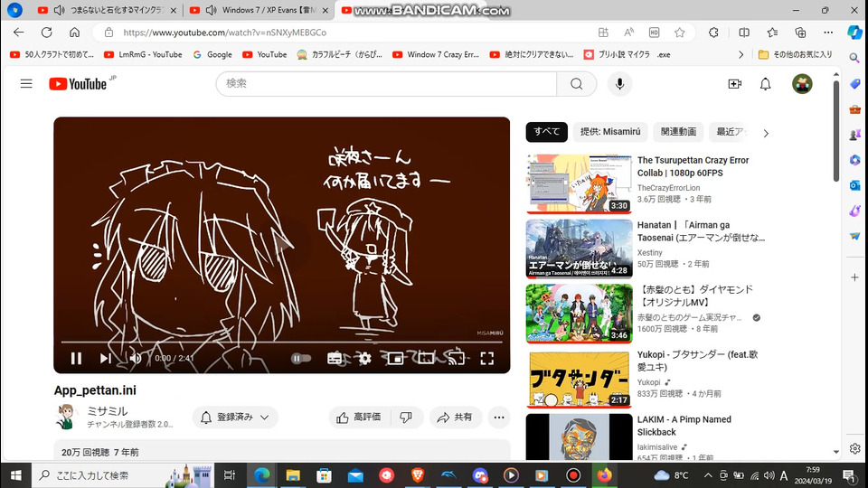Open YouTube notifications bell

pos(765,84)
